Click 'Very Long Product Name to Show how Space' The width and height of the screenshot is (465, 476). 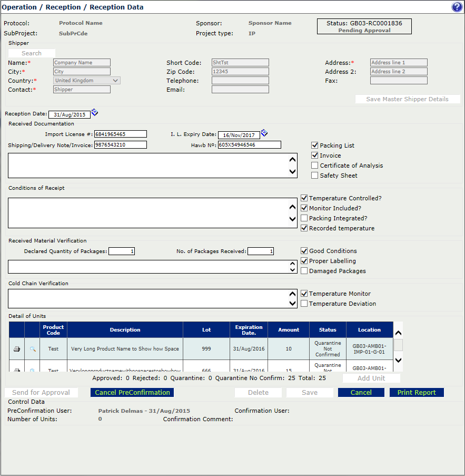125,349
